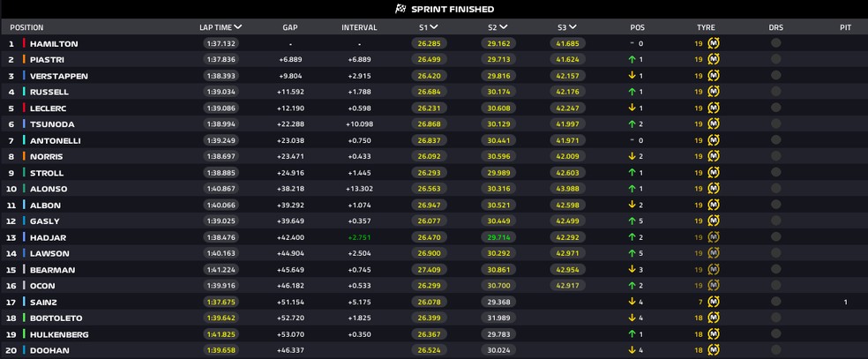Click Gasly's green up arrow
868x359 pixels.
pyautogui.click(x=632, y=221)
